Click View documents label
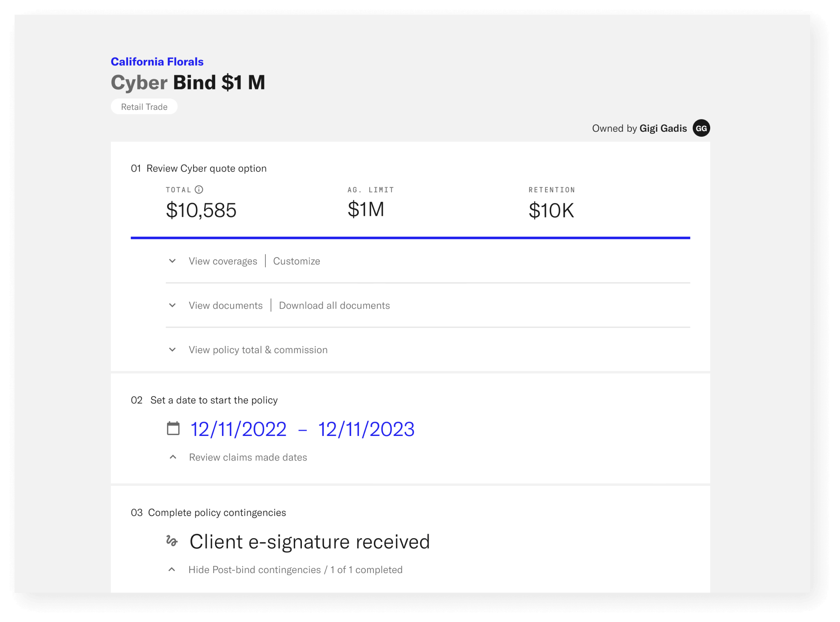Image resolution: width=840 pixels, height=622 pixels. coord(226,305)
